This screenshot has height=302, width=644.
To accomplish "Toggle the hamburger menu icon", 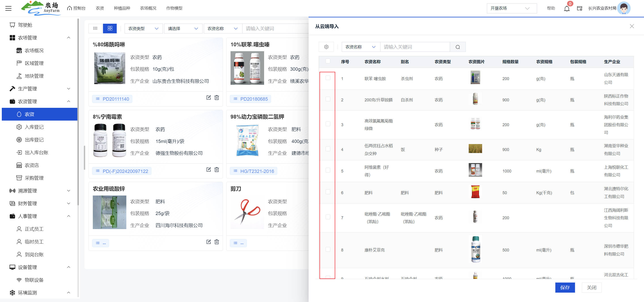I will (x=8, y=8).
